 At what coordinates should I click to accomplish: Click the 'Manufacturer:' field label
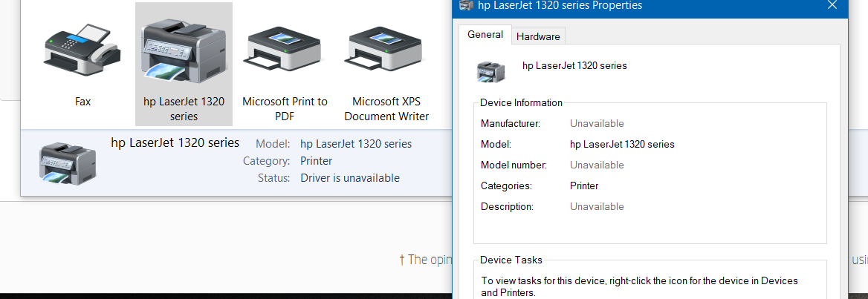[x=511, y=123]
